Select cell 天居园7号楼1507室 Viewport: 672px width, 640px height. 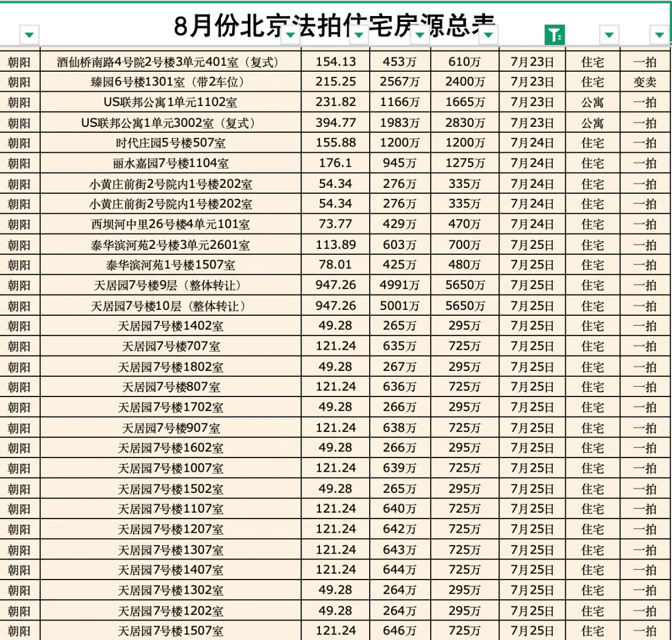point(171,631)
